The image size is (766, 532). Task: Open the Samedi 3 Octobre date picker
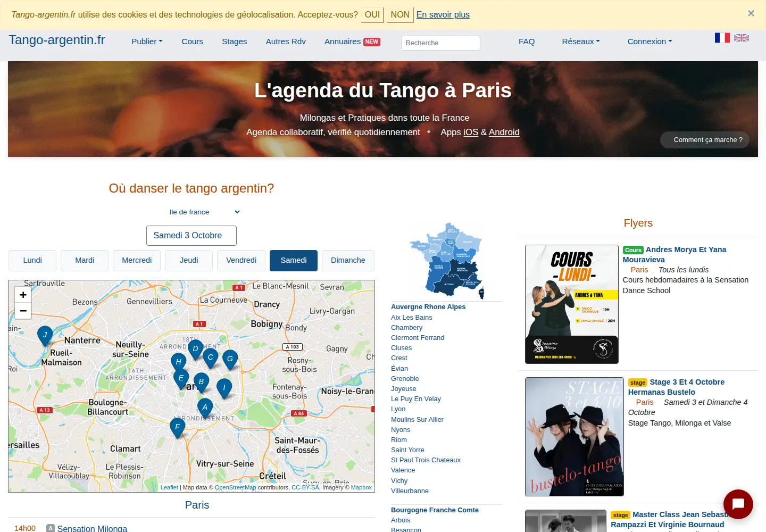pyautogui.click(x=191, y=236)
